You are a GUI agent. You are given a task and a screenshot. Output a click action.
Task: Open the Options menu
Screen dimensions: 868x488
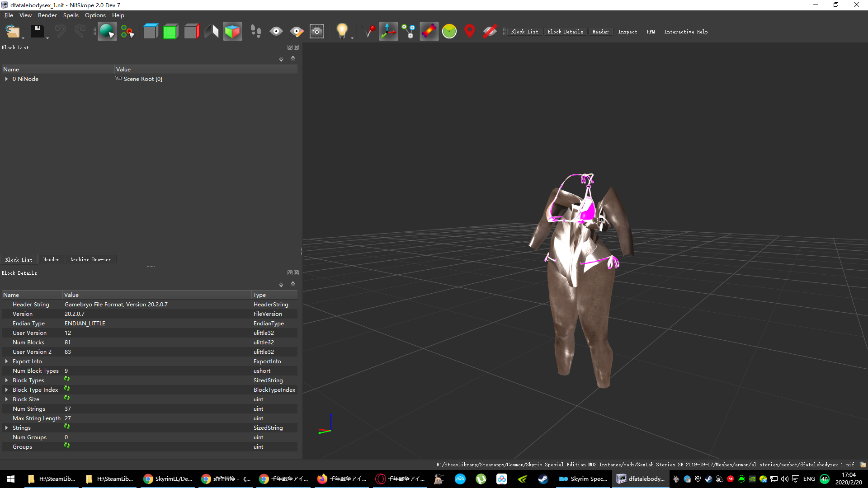tap(95, 15)
